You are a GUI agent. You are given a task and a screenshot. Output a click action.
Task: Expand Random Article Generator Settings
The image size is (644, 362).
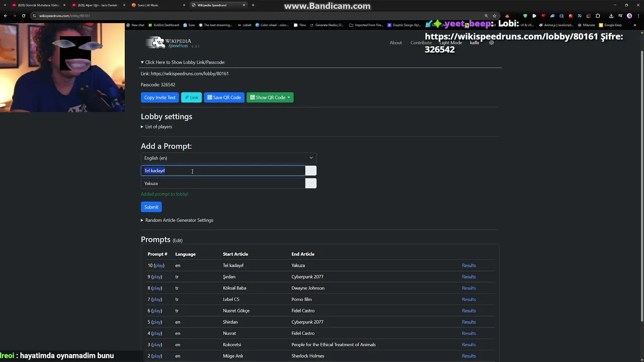pos(177,220)
